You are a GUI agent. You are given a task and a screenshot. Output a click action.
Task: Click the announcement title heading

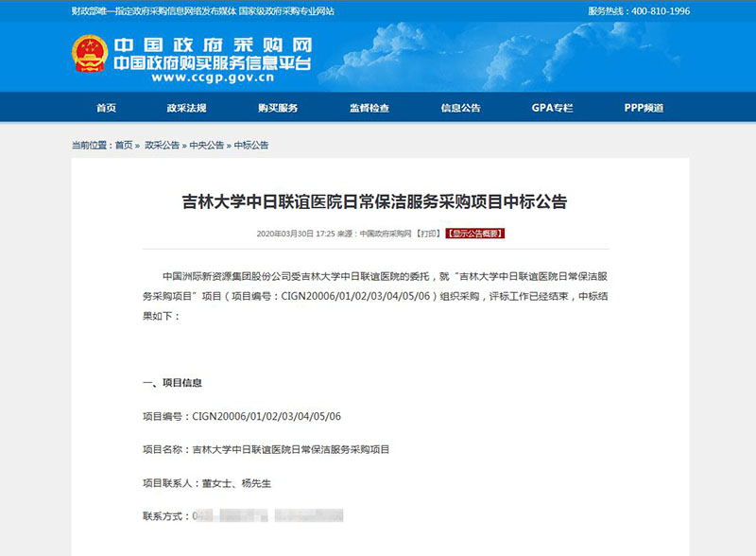click(x=374, y=201)
